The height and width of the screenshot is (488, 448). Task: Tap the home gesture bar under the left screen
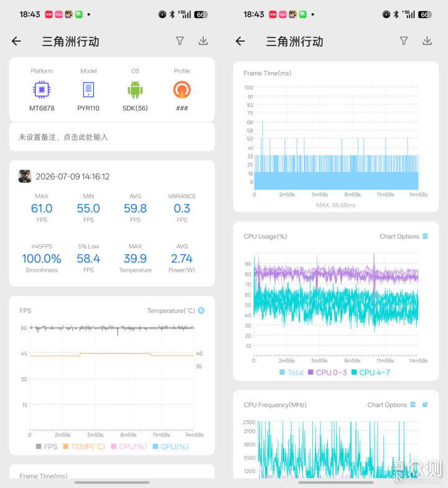point(112,482)
